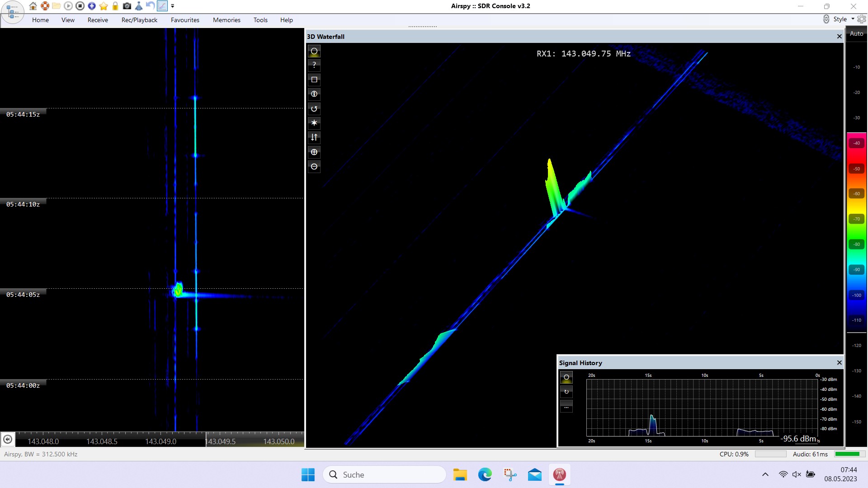This screenshot has height=488, width=868.
Task: Show hidden system tray icons chevron
Action: pos(765,474)
